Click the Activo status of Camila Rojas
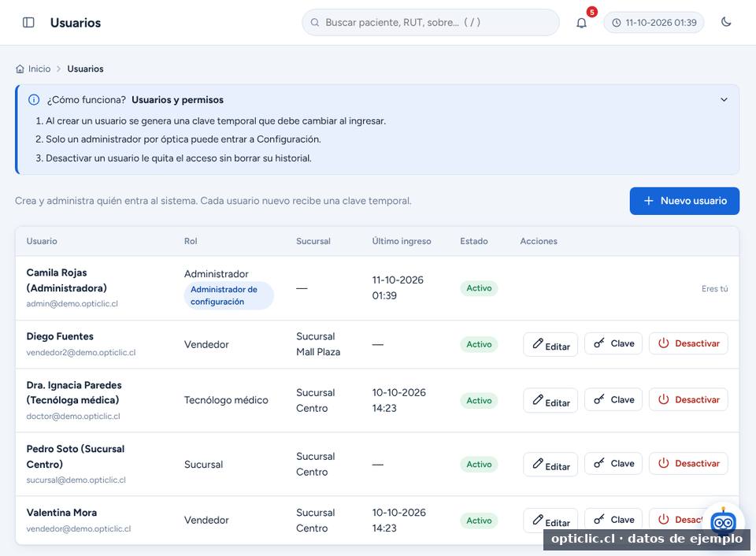 479,288
